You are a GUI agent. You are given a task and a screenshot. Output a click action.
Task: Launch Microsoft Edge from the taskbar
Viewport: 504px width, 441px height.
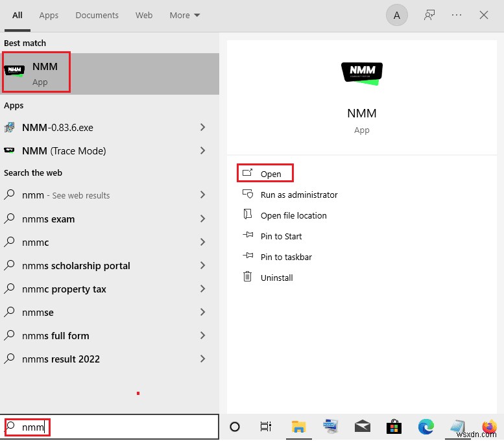tap(426, 427)
